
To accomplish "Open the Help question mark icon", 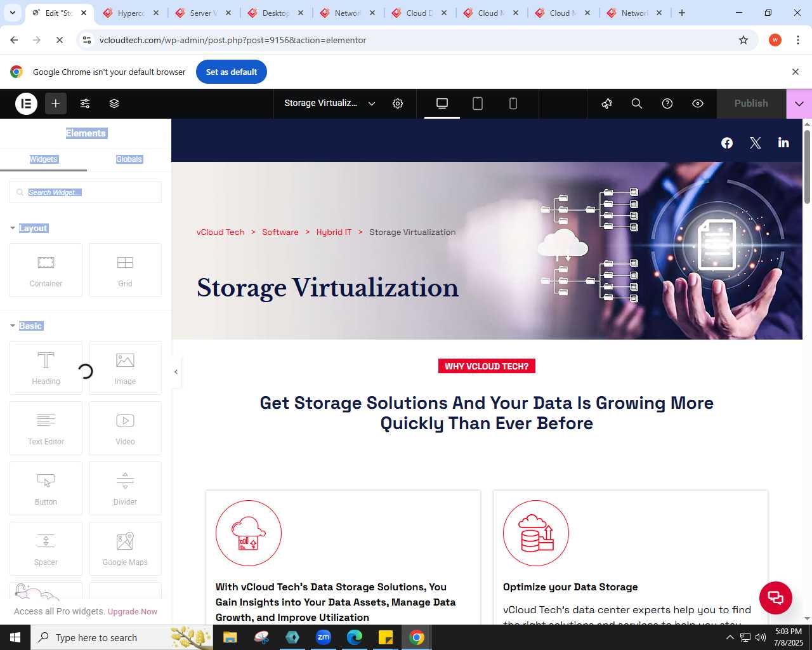I will (667, 103).
